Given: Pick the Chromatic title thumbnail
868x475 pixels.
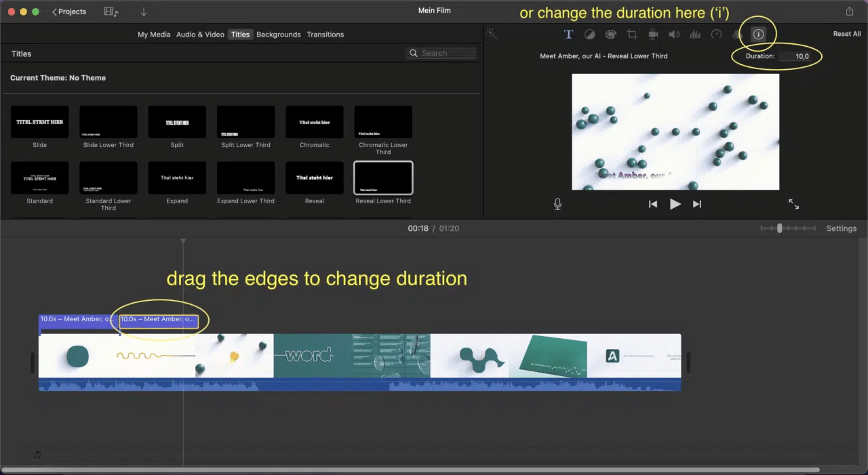Looking at the screenshot, I should point(315,122).
